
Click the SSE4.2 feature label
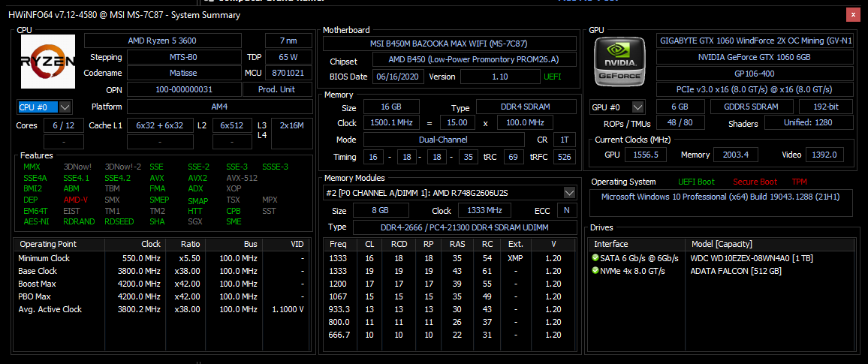click(x=117, y=178)
